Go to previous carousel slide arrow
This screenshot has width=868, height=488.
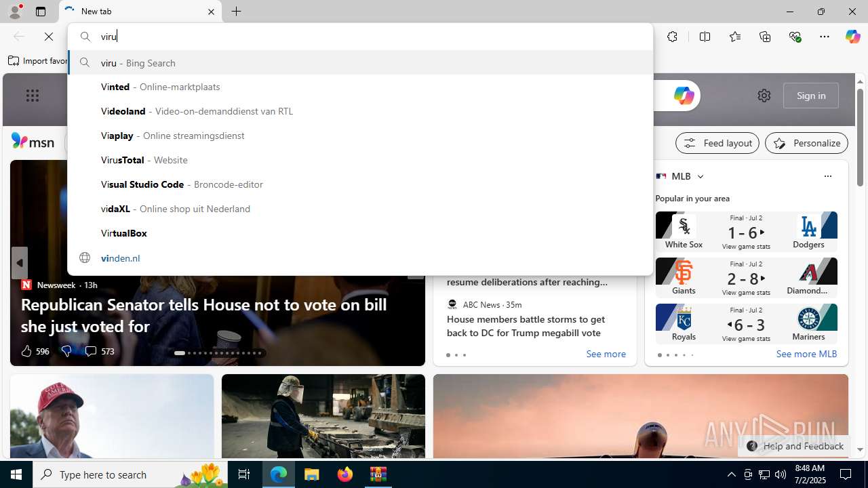[x=20, y=263]
